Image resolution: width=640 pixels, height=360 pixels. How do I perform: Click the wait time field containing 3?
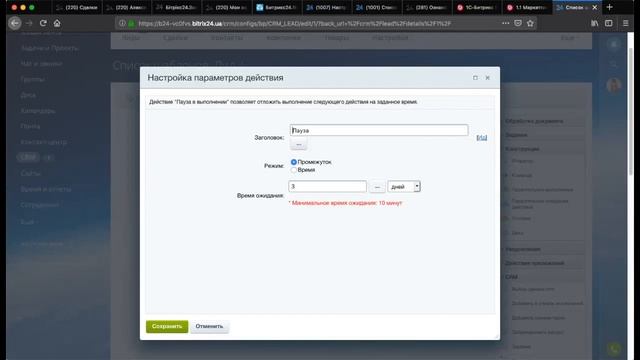pos(327,186)
